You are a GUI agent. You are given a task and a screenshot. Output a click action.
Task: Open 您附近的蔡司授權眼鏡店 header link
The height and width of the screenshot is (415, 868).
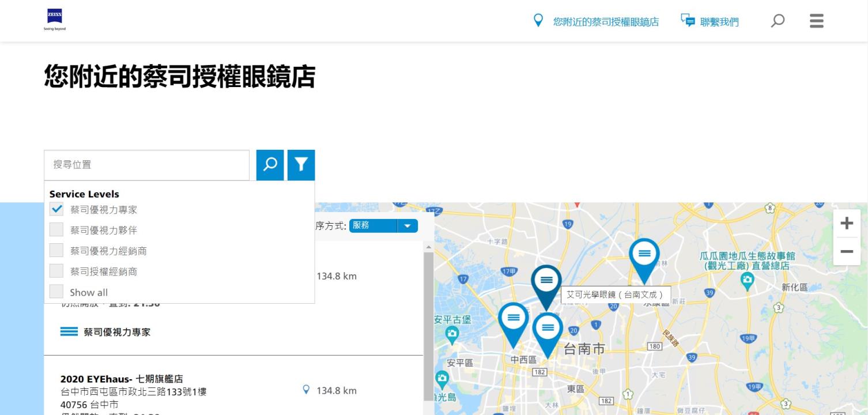pos(606,22)
